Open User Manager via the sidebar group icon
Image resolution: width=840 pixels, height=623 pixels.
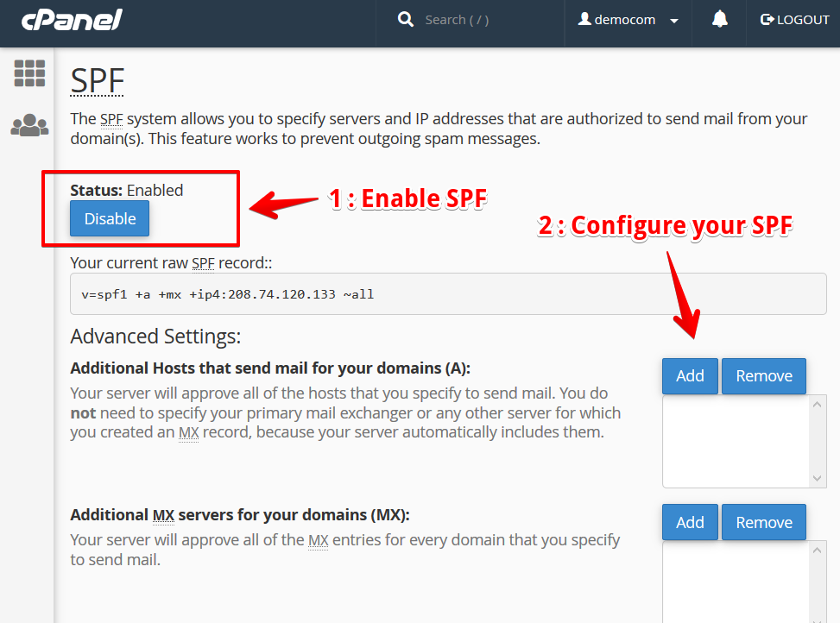click(28, 125)
